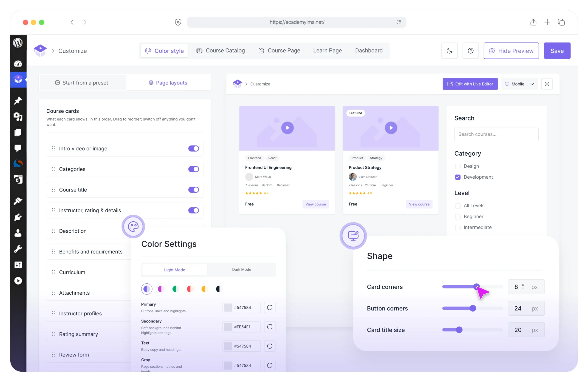Click the preview screenshot capture icon
588x382 pixels.
coord(547,84)
